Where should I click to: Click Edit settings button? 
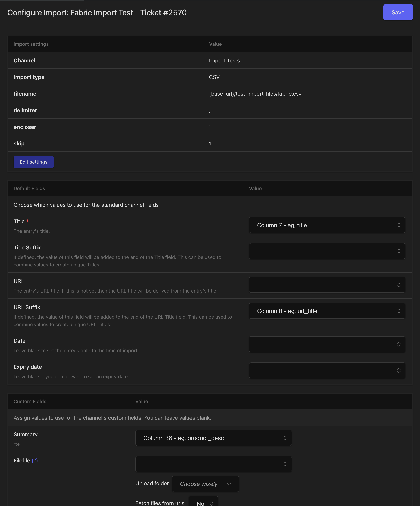(34, 162)
